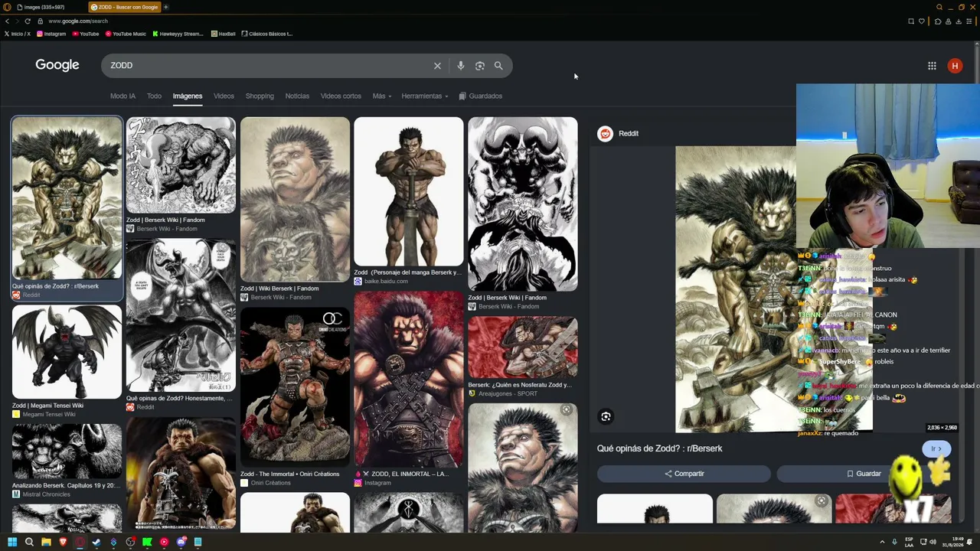Open the 'ZODD, EL INMORTAL' Instagram image
980x551 pixels.
tap(409, 379)
